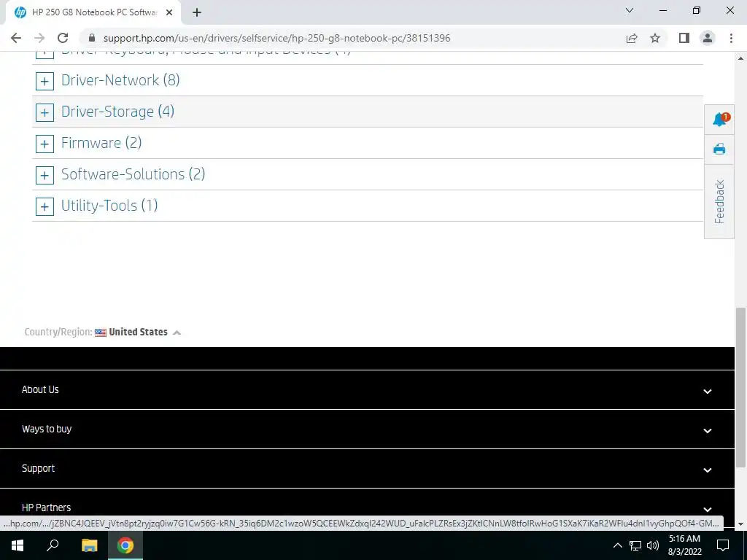The width and height of the screenshot is (747, 560).
Task: Expand the Support footer section chevron
Action: coord(708,470)
